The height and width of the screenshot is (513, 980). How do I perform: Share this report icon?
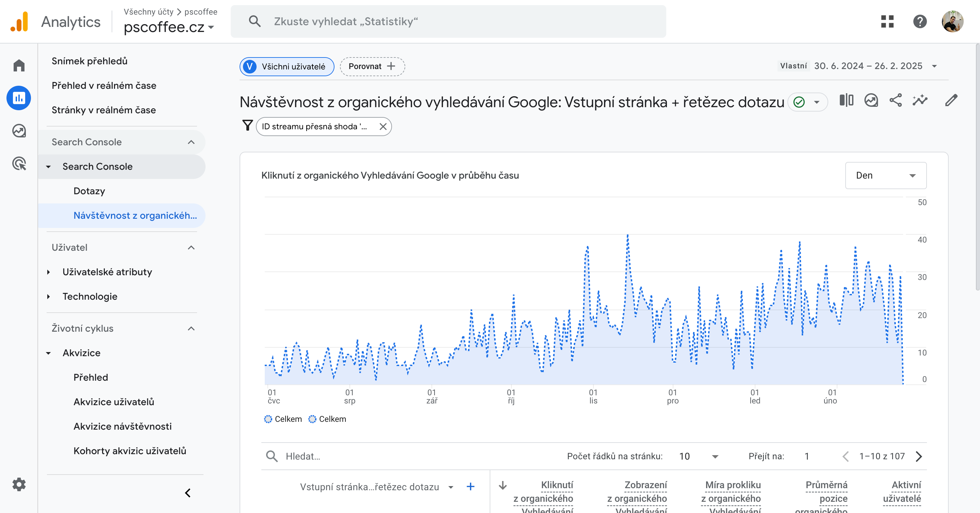click(896, 101)
